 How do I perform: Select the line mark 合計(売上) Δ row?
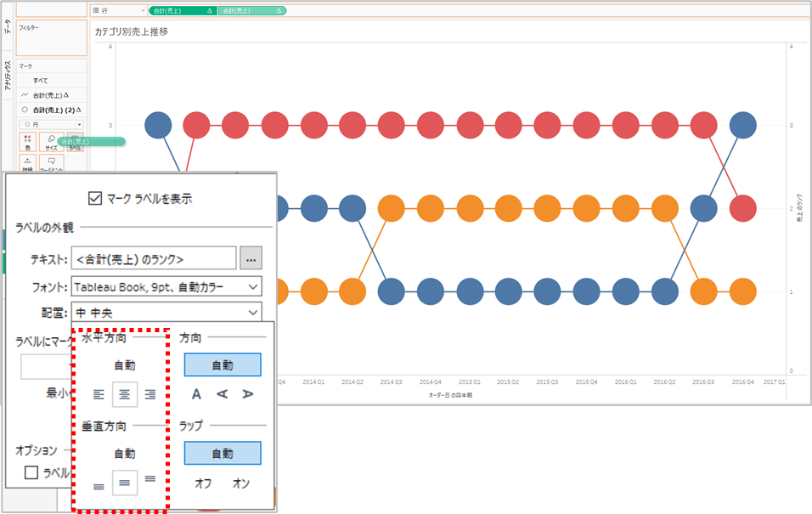[51, 95]
